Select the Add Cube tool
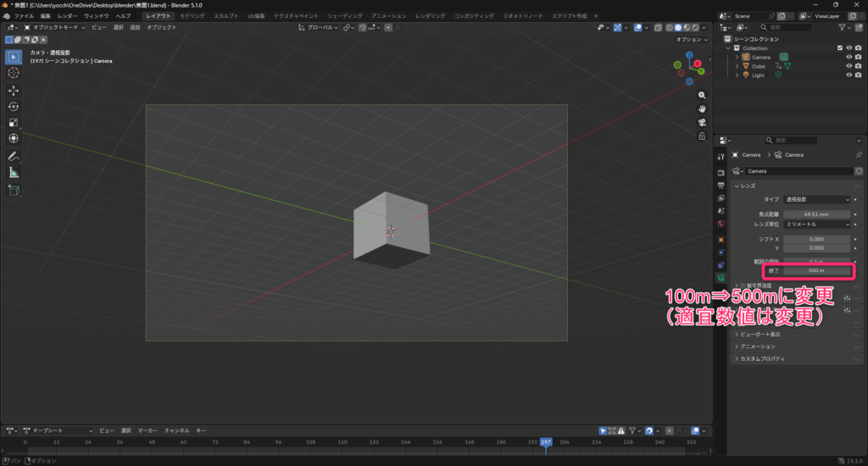The width and height of the screenshot is (868, 466). [14, 191]
